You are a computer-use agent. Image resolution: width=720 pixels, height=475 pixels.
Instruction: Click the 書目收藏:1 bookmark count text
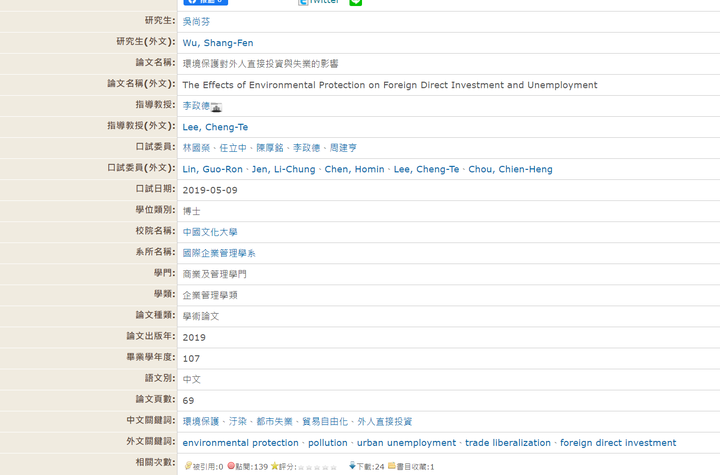pyautogui.click(x=415, y=467)
